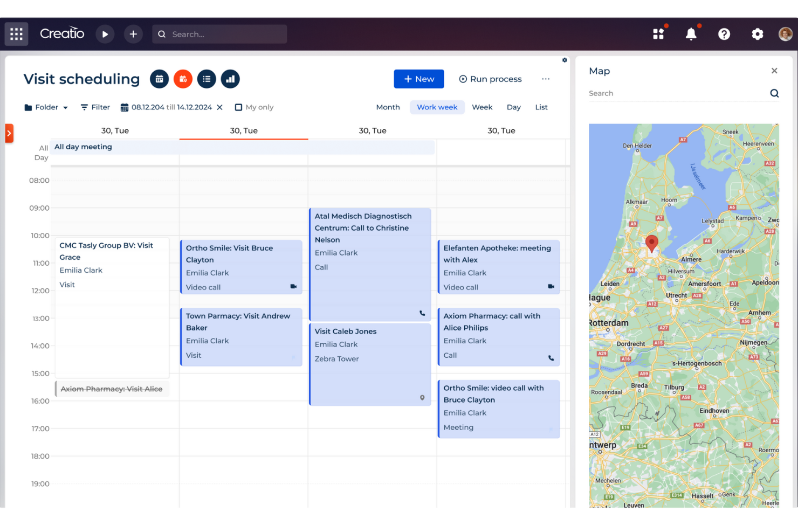Switch to the Work week view
798x532 pixels.
coord(437,107)
